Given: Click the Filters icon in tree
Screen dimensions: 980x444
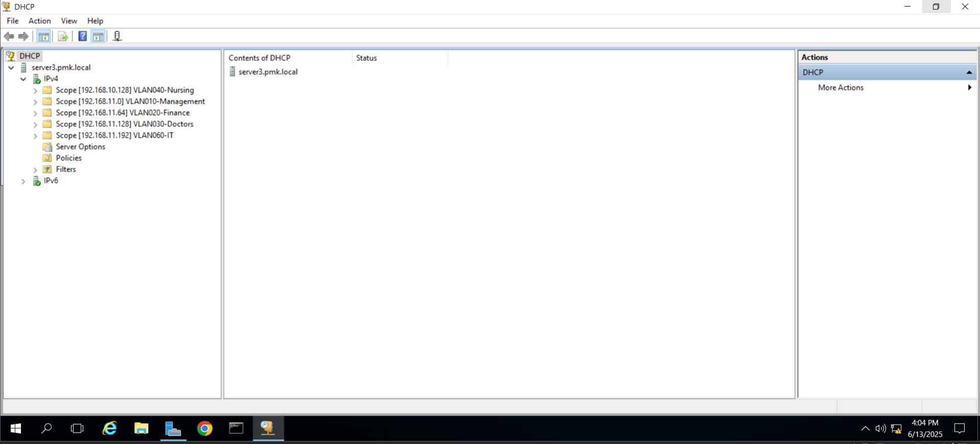Looking at the screenshot, I should pos(47,169).
